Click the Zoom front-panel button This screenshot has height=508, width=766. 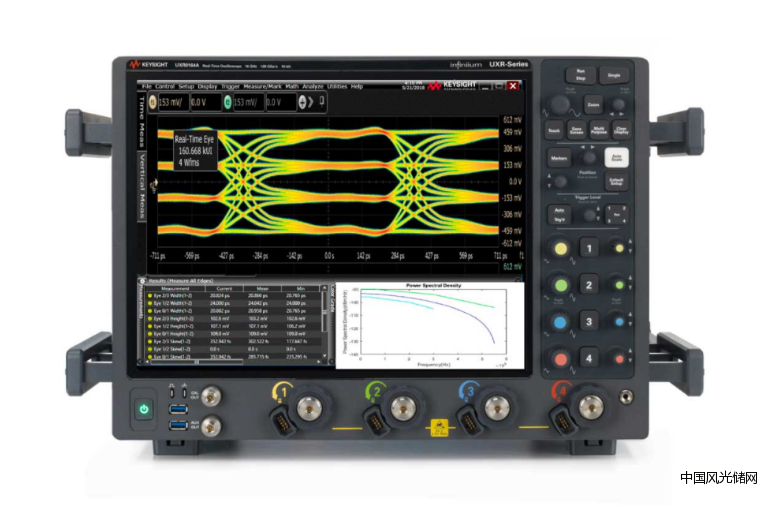tap(593, 105)
